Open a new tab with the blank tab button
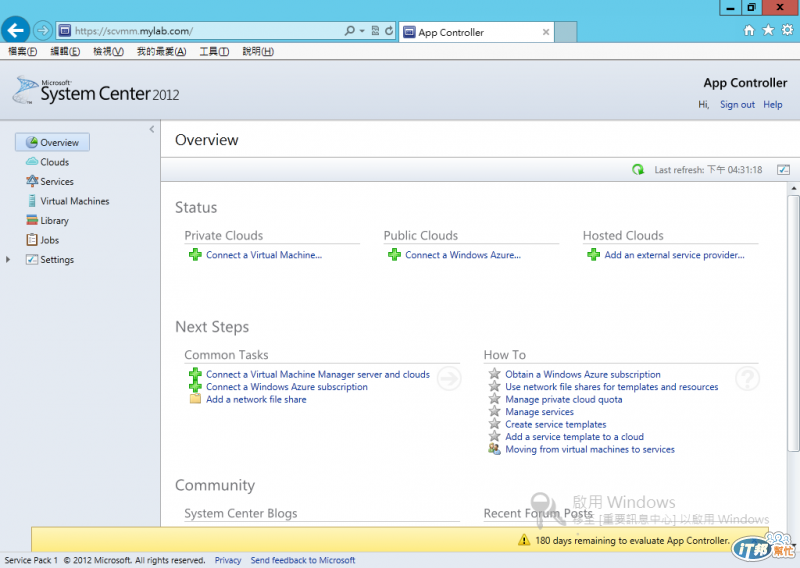800x568 pixels. pos(565,32)
